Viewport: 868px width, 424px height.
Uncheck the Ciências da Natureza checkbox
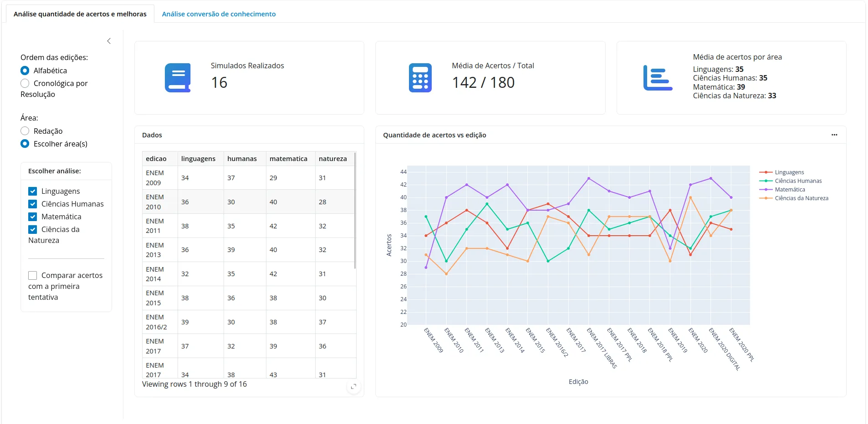(33, 229)
